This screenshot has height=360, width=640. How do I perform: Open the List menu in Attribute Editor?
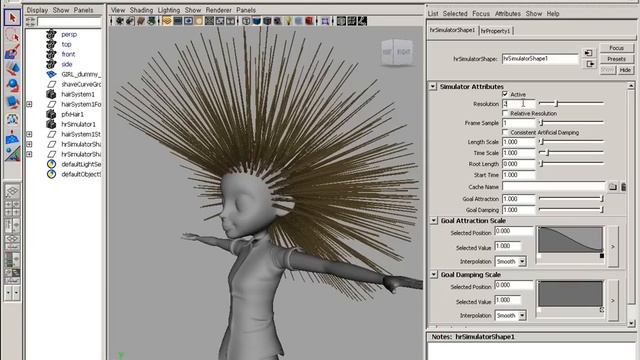(x=433, y=13)
